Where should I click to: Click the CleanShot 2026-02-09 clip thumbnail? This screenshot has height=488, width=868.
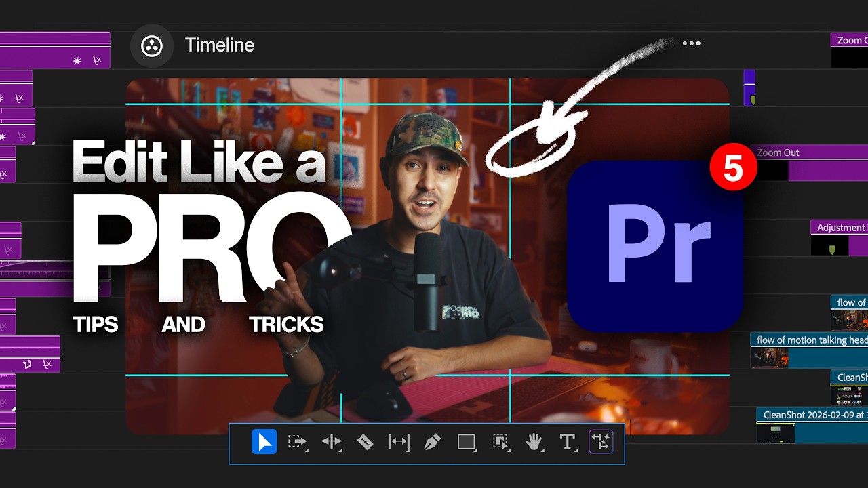click(x=776, y=433)
